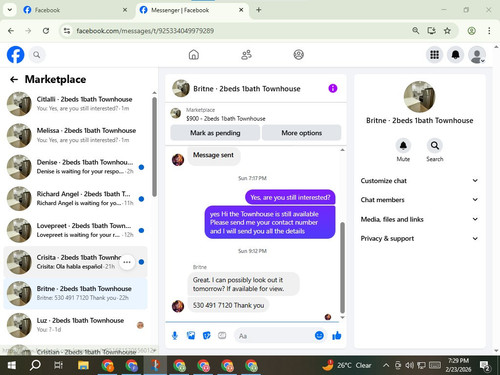
Task: Attach a photo file icon
Action: tap(191, 335)
